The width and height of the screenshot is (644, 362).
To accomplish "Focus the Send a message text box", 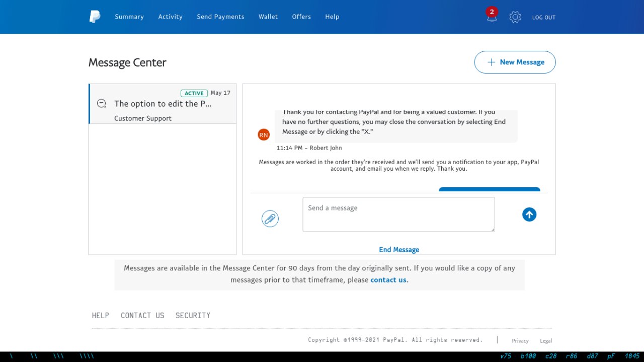I will 398,214.
